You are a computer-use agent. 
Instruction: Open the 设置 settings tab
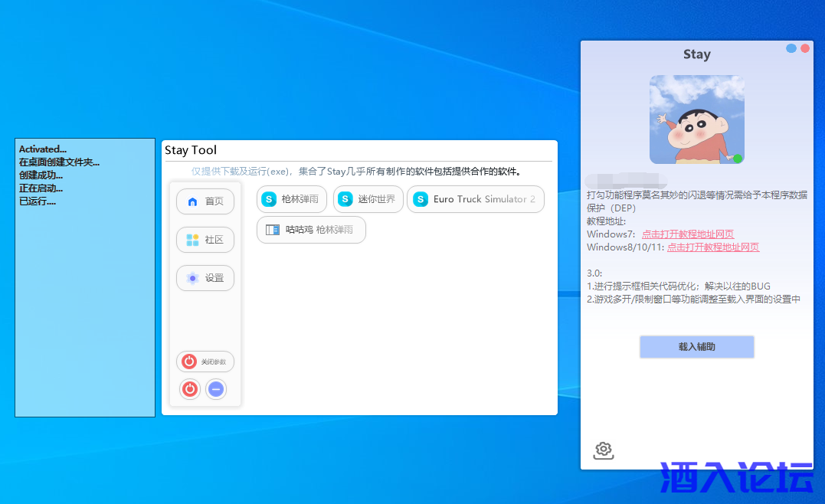(x=205, y=278)
